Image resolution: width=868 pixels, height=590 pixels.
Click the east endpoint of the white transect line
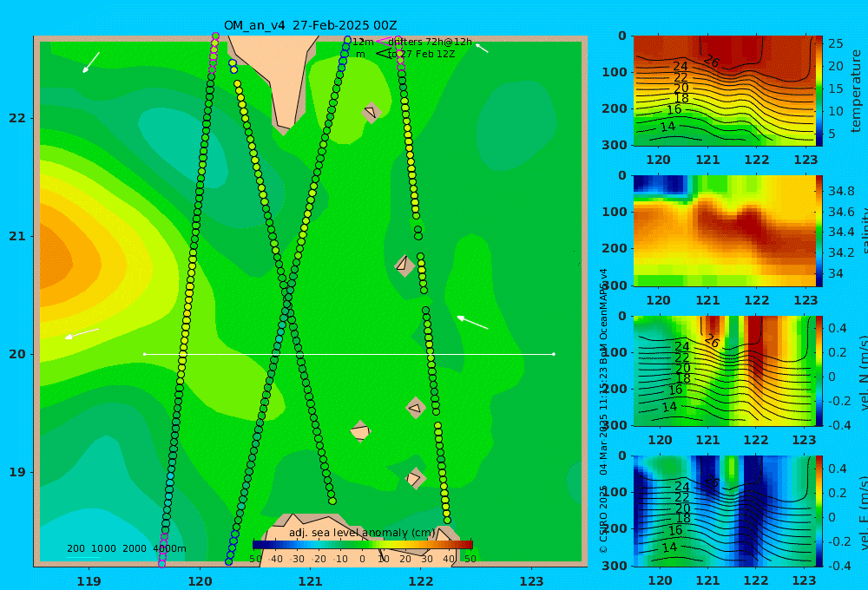(x=554, y=354)
